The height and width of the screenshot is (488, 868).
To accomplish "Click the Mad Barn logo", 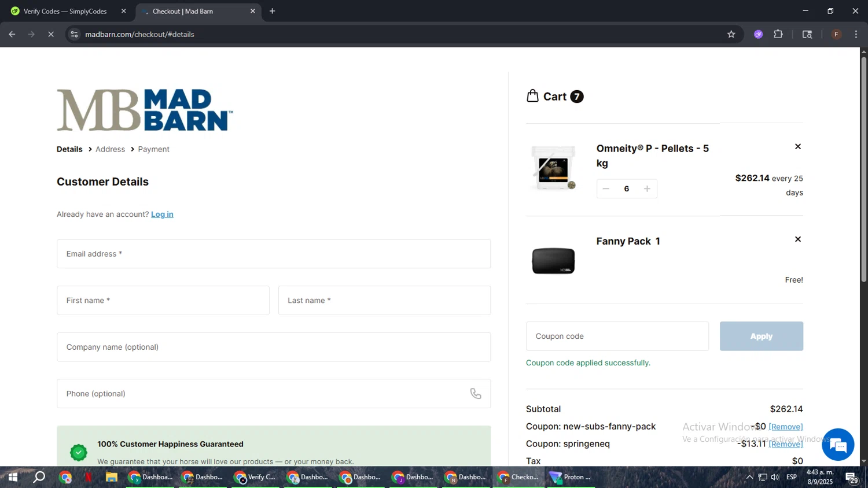I will click(x=145, y=110).
